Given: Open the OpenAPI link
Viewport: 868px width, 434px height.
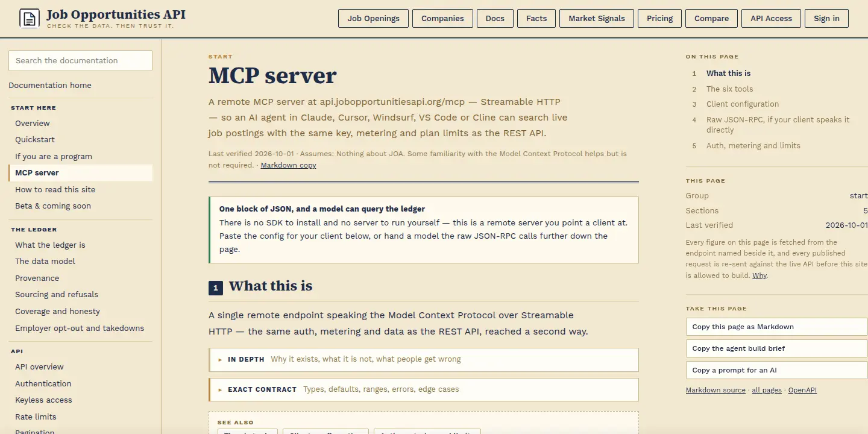Looking at the screenshot, I should click(802, 390).
